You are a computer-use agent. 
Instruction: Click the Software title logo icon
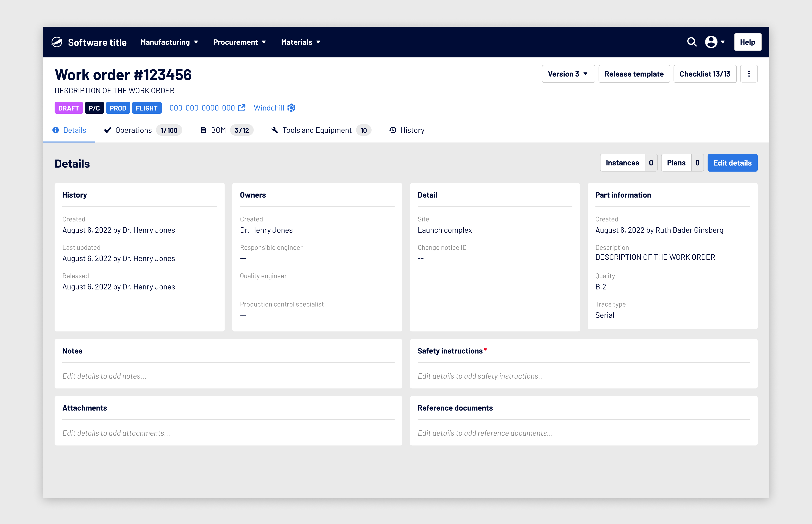click(x=57, y=42)
